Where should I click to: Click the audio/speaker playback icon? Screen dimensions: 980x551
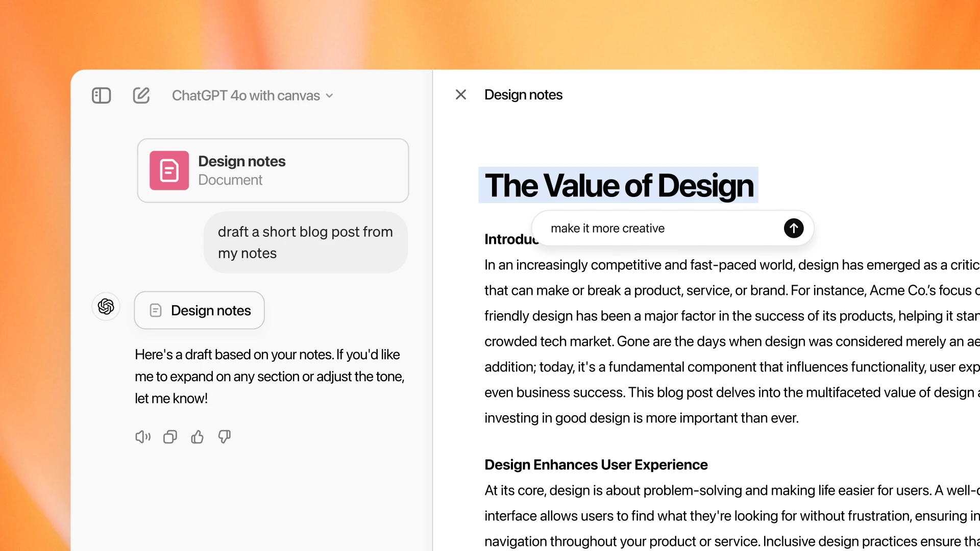[142, 437]
